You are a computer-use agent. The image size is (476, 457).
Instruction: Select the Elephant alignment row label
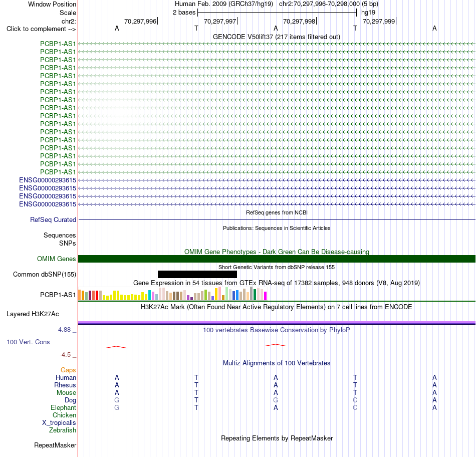(63, 407)
